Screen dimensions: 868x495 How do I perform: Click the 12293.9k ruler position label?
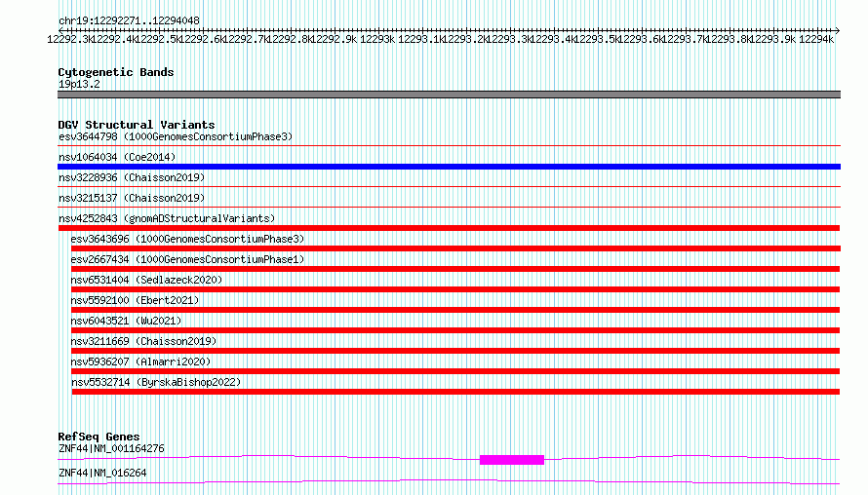coord(771,39)
